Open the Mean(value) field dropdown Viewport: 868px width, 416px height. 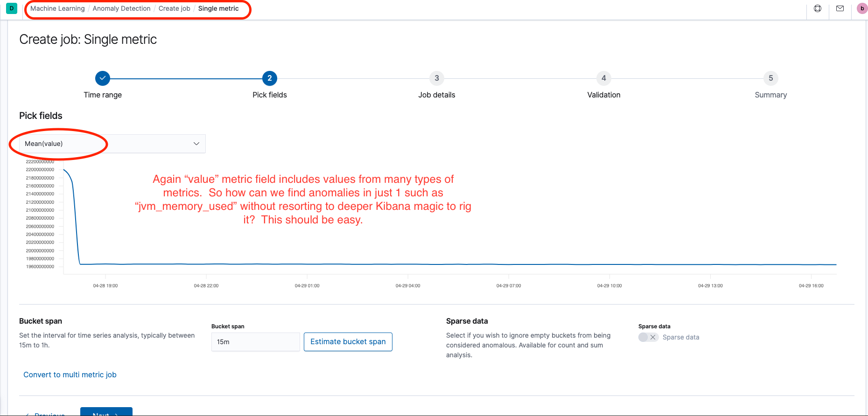112,144
